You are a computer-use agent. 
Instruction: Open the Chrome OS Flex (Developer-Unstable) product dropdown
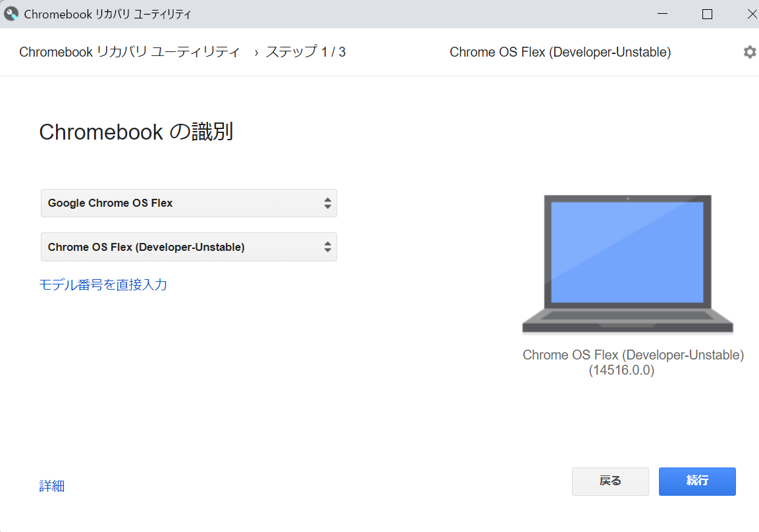coord(189,248)
